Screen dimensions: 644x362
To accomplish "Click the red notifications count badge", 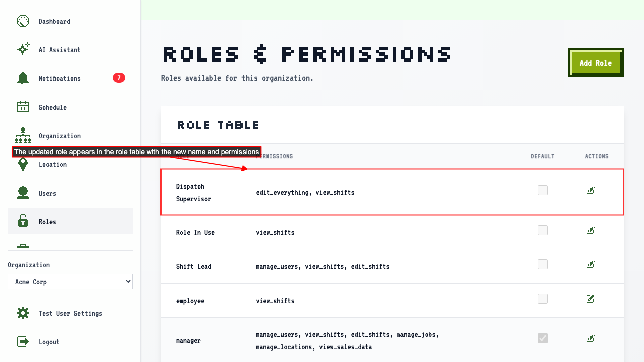I will click(119, 78).
